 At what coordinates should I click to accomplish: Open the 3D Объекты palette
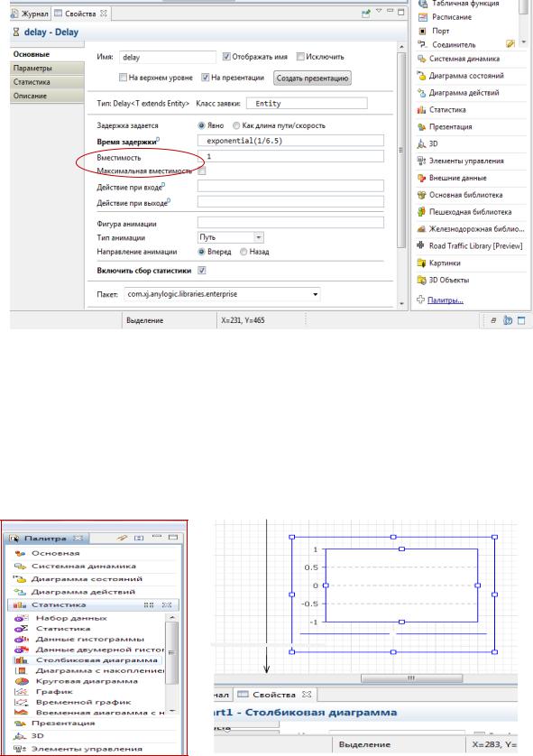coord(448,281)
